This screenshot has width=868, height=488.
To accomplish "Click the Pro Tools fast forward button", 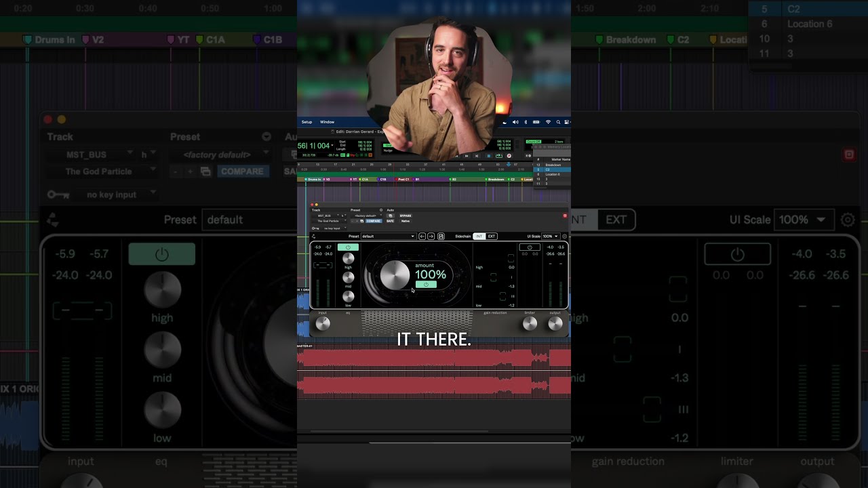I will pyautogui.click(x=467, y=155).
